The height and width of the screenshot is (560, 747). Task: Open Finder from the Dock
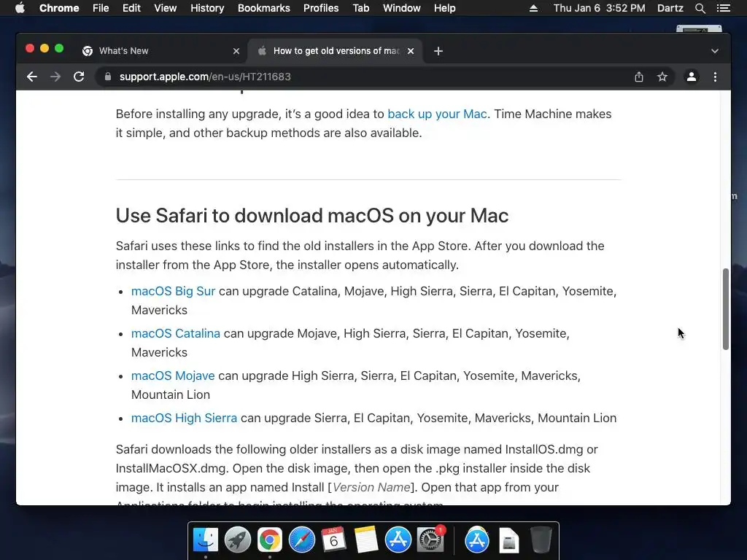[x=205, y=540]
